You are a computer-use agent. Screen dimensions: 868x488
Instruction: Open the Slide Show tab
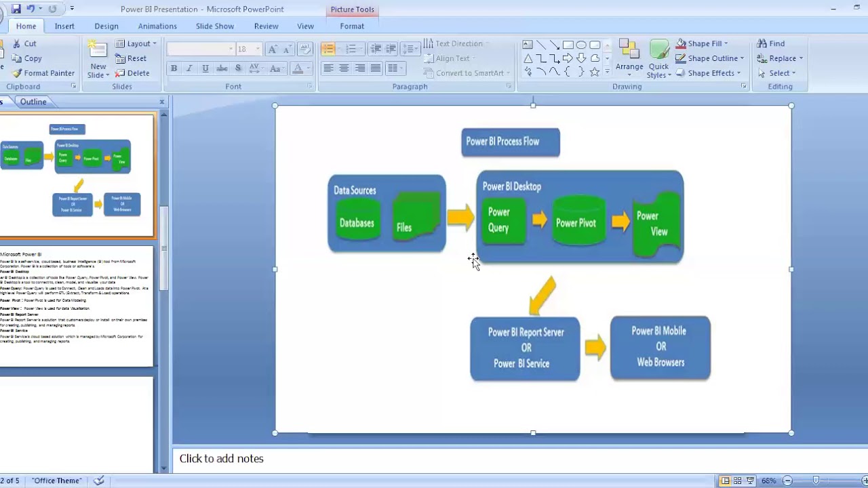pos(215,26)
